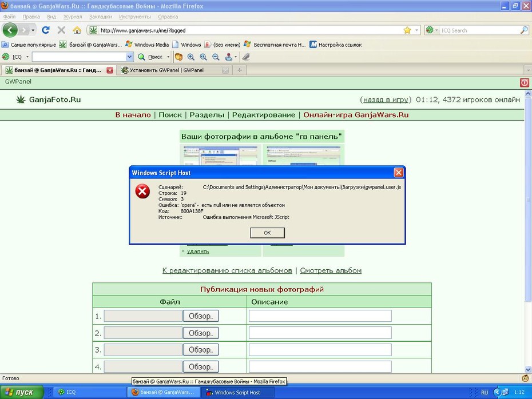Screen dimensions: 532x399
Task: Open the пуск Start button
Action: tap(22, 392)
